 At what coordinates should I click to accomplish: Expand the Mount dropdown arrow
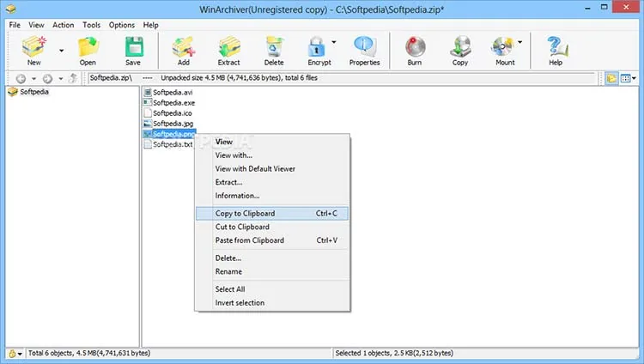point(520,42)
